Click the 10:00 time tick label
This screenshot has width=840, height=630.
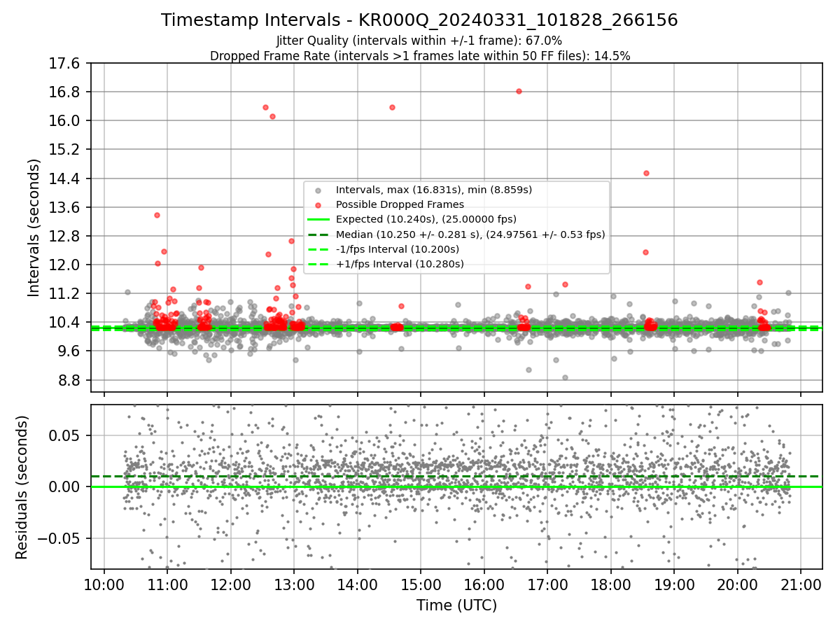(x=104, y=584)
